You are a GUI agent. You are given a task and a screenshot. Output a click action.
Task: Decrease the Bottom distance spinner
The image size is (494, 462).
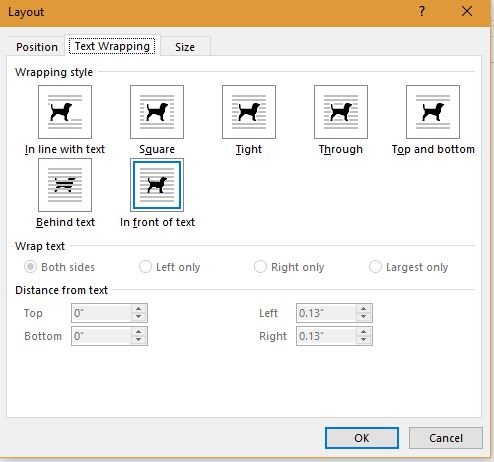[138, 340]
